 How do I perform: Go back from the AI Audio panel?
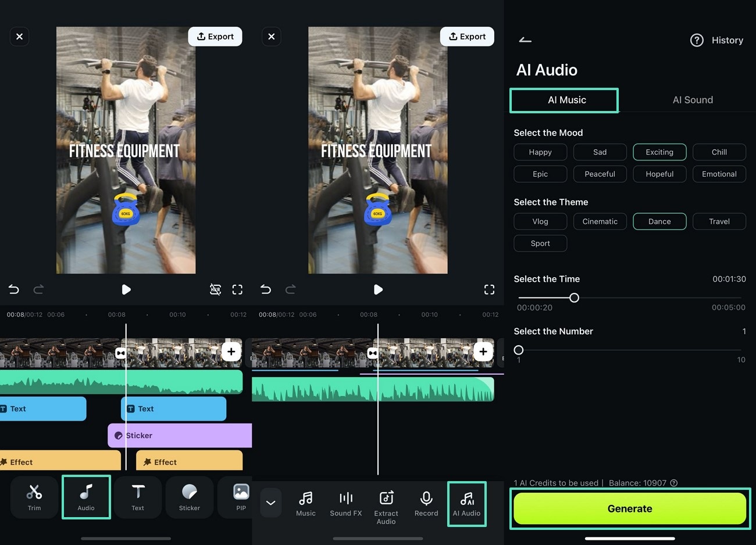[525, 40]
